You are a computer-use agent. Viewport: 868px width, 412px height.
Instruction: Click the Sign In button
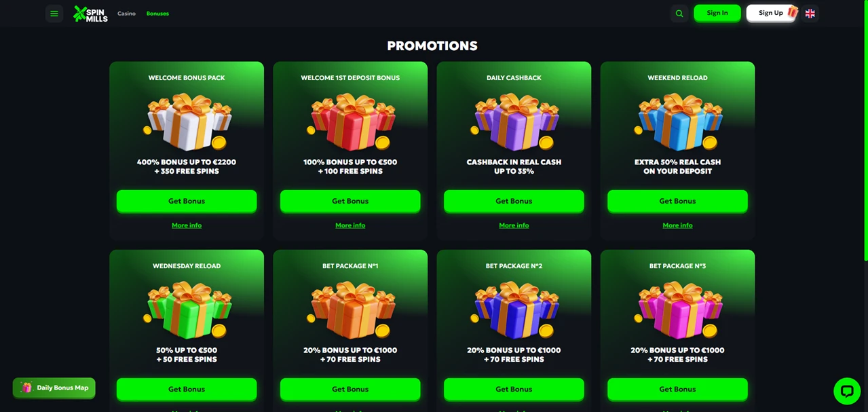click(717, 13)
